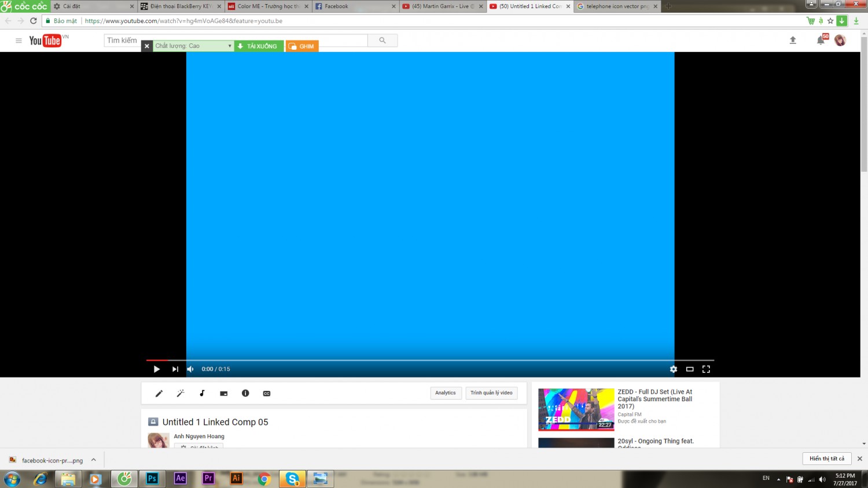Open the YouTube hamburger guide menu

[x=19, y=40]
